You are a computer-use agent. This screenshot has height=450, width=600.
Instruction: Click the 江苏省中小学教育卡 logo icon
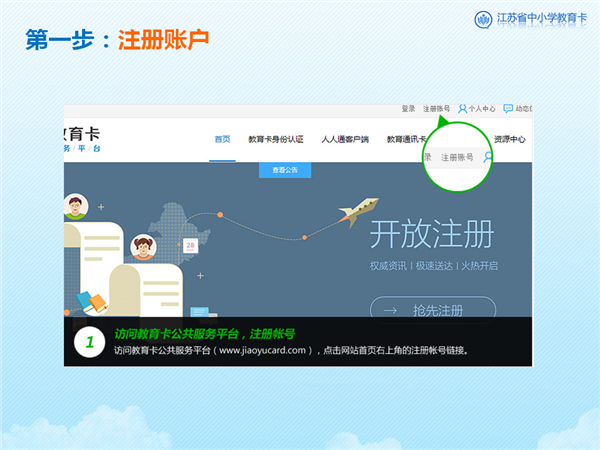483,20
